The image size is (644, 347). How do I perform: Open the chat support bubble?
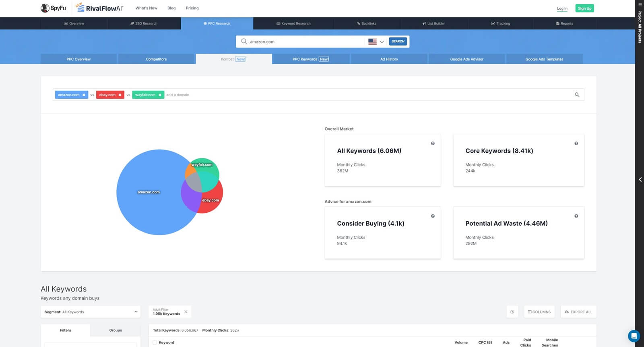[634, 336]
